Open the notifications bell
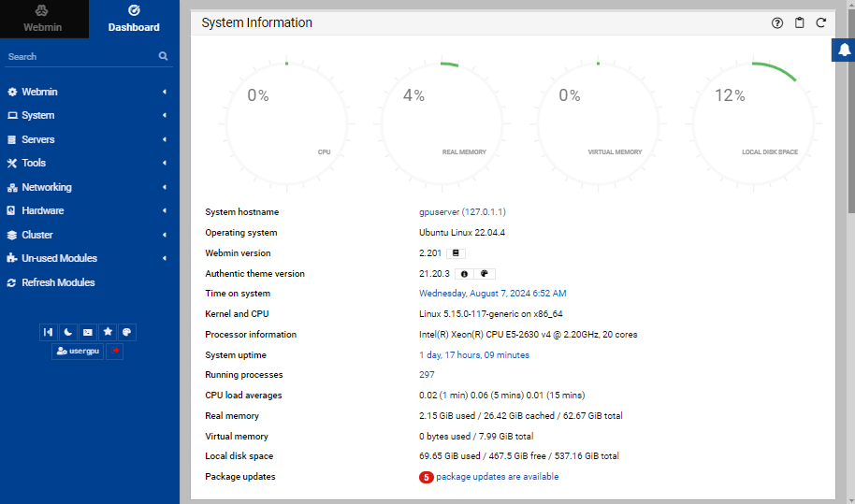 click(844, 50)
